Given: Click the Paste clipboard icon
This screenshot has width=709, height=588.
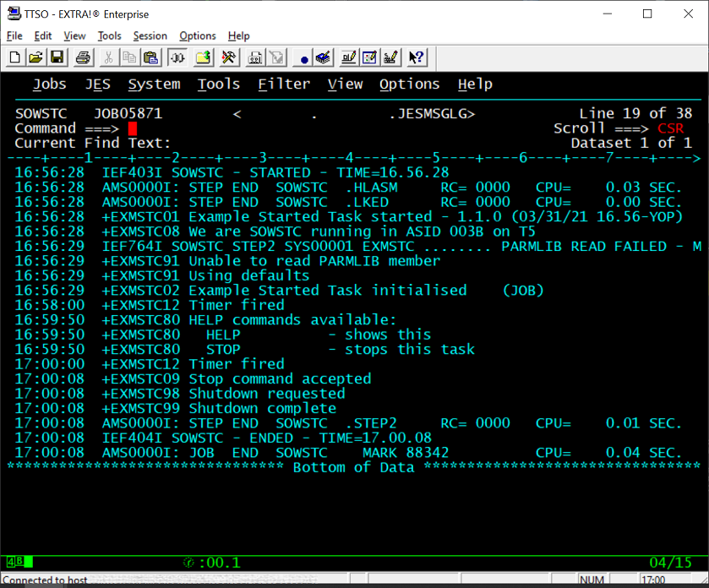Looking at the screenshot, I should click(x=150, y=57).
